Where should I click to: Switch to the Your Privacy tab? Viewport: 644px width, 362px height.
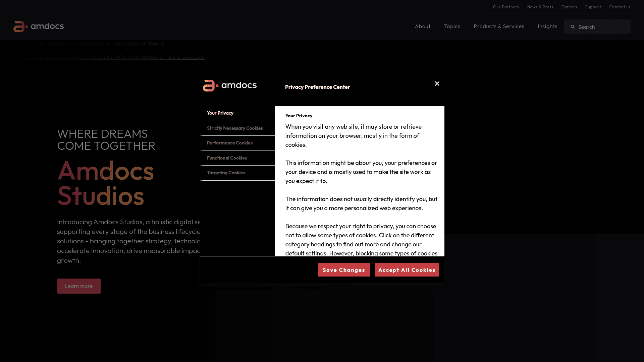click(x=220, y=113)
